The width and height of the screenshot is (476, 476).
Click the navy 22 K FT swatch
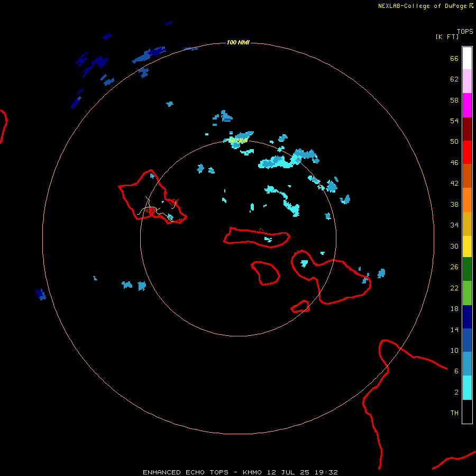click(467, 317)
